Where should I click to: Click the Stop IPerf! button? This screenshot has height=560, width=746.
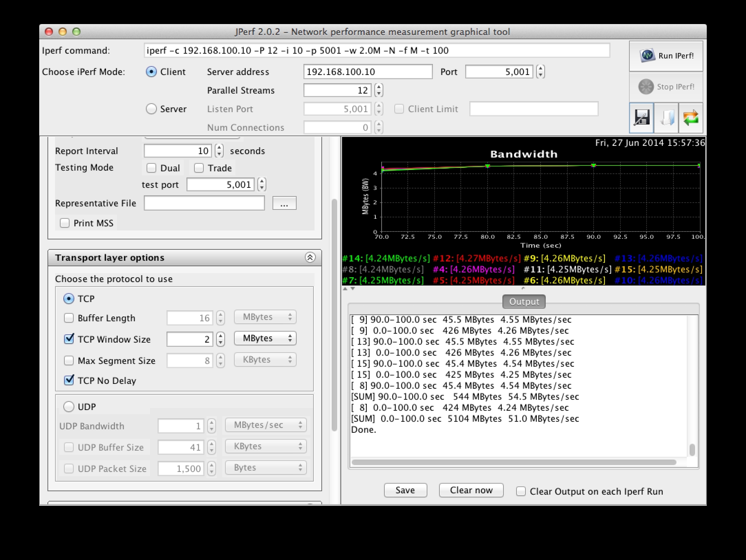tap(666, 87)
